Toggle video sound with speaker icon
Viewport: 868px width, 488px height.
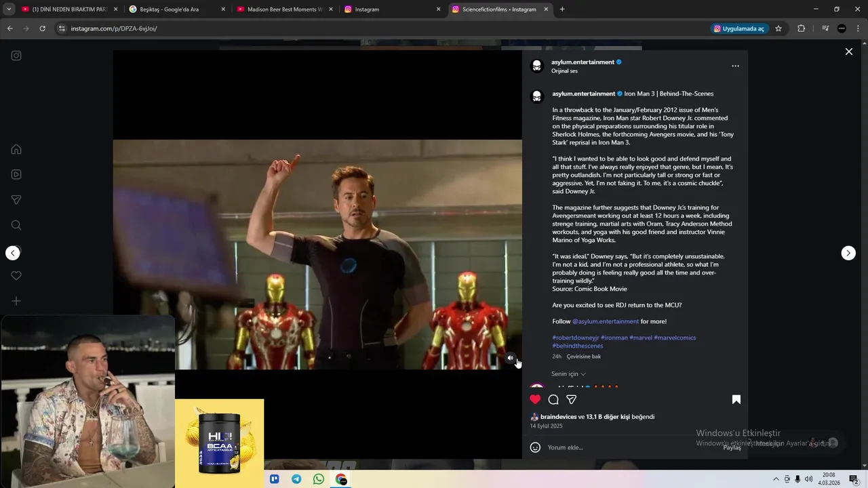(511, 358)
